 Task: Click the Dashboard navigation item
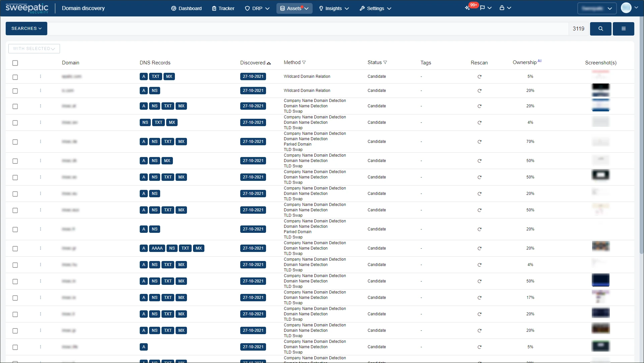[x=186, y=8]
